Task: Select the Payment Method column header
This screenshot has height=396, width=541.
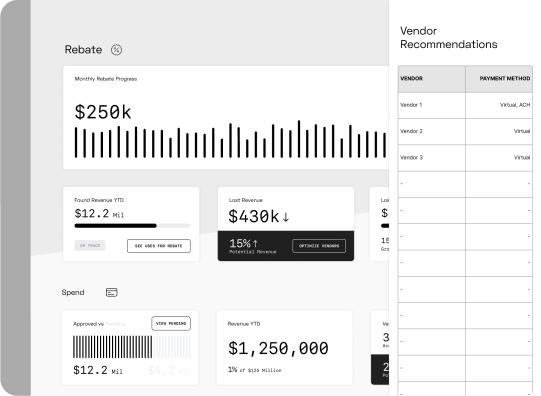Action: pos(499,79)
